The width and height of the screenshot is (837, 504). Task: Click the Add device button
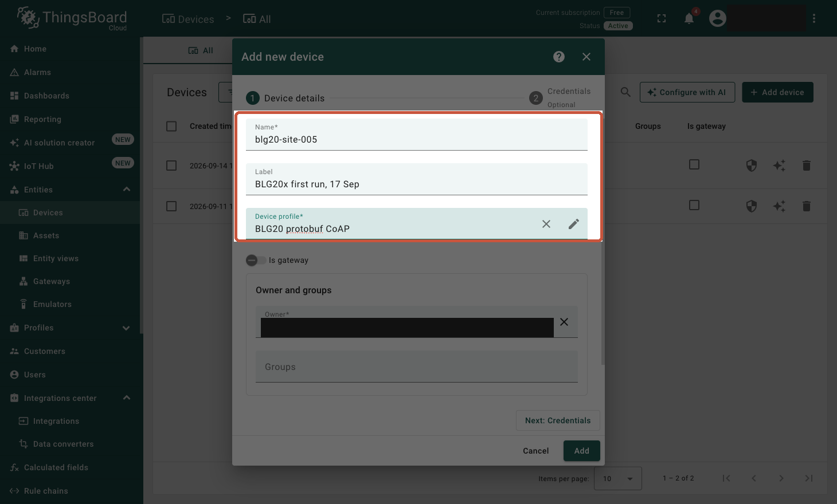tap(777, 92)
